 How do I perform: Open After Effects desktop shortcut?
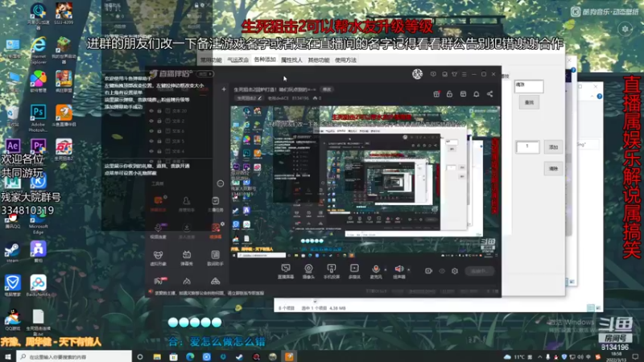tap(13, 146)
